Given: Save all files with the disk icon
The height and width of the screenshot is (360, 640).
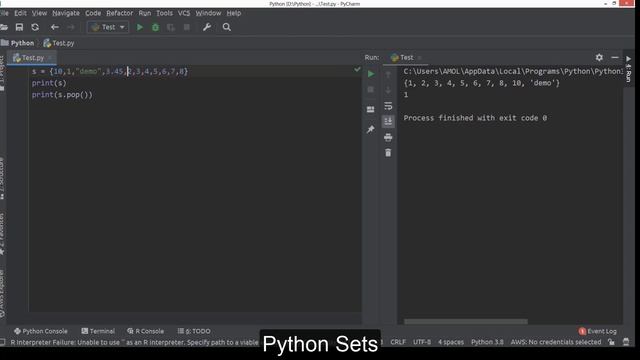Looking at the screenshot, I should point(19,27).
